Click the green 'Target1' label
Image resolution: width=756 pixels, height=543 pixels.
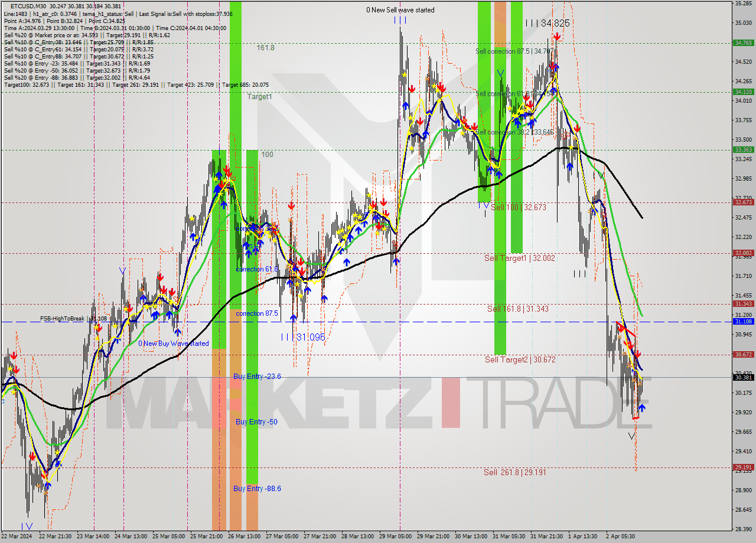(260, 96)
